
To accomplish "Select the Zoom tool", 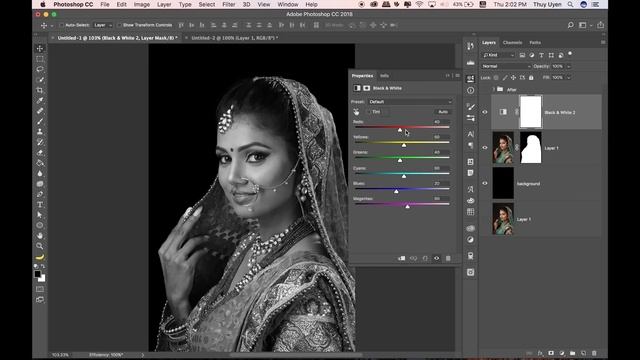I will (x=40, y=246).
